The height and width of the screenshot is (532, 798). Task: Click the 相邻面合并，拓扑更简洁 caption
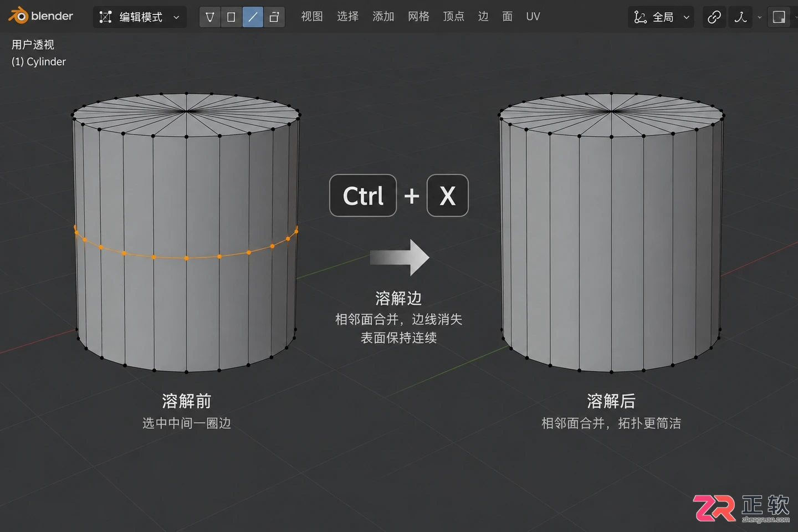611,423
